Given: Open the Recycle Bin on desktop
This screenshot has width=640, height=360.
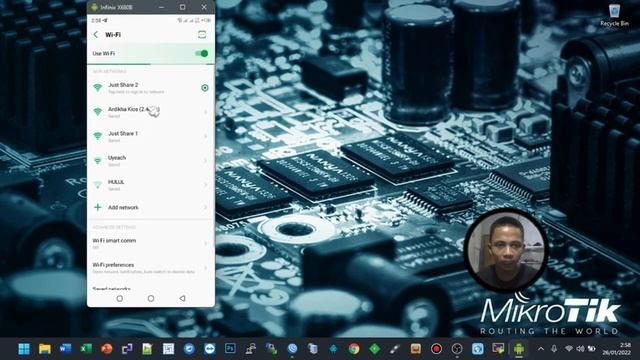Looking at the screenshot, I should (614, 16).
